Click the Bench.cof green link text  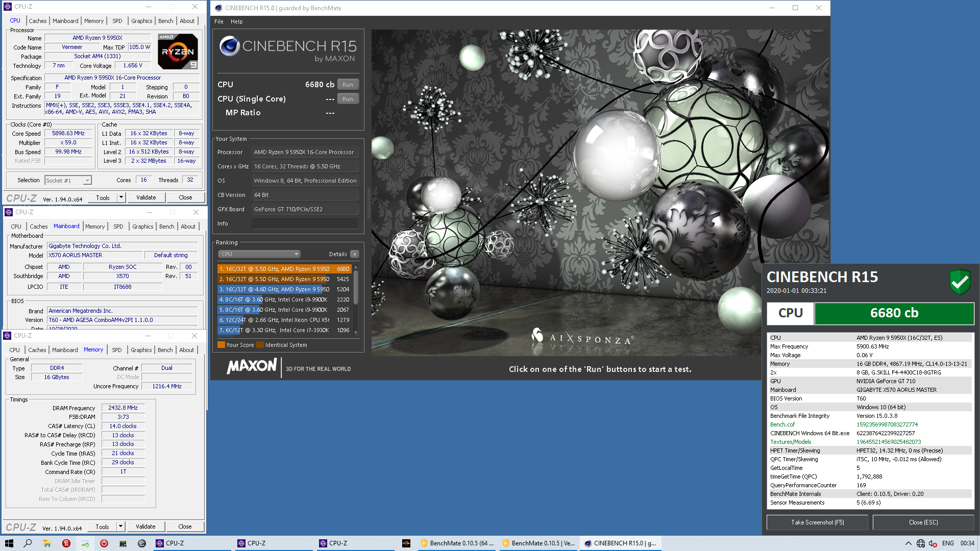click(x=782, y=424)
